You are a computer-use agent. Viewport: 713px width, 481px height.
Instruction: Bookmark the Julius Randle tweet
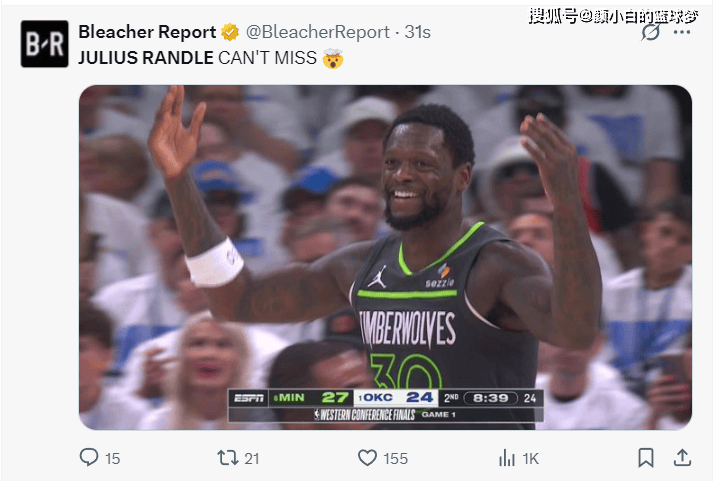click(x=646, y=458)
